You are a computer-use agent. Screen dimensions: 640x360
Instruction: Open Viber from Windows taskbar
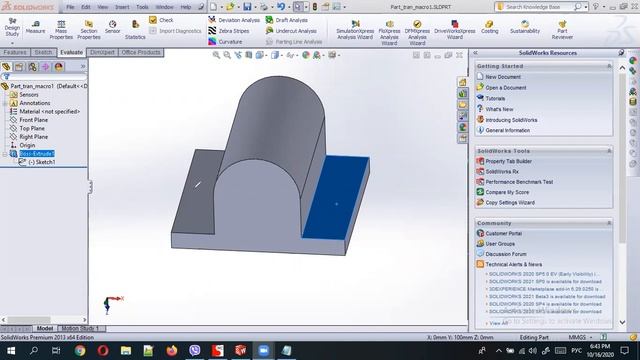[195, 350]
